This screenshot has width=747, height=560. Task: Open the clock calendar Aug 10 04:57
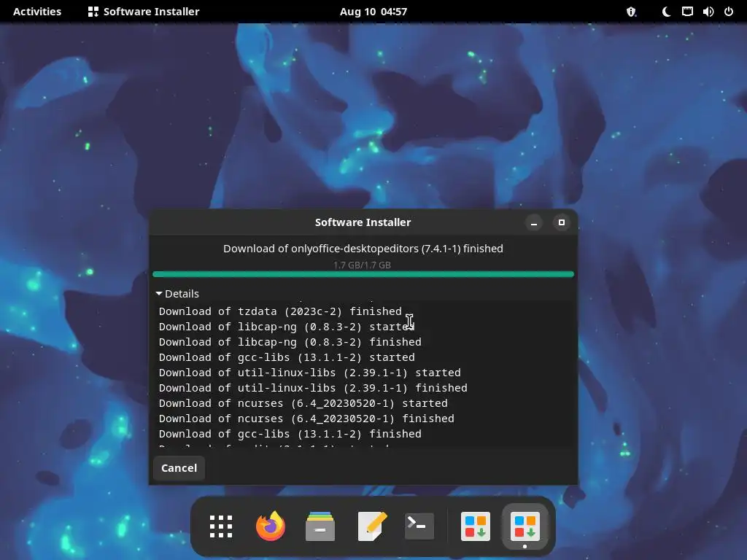tap(373, 12)
